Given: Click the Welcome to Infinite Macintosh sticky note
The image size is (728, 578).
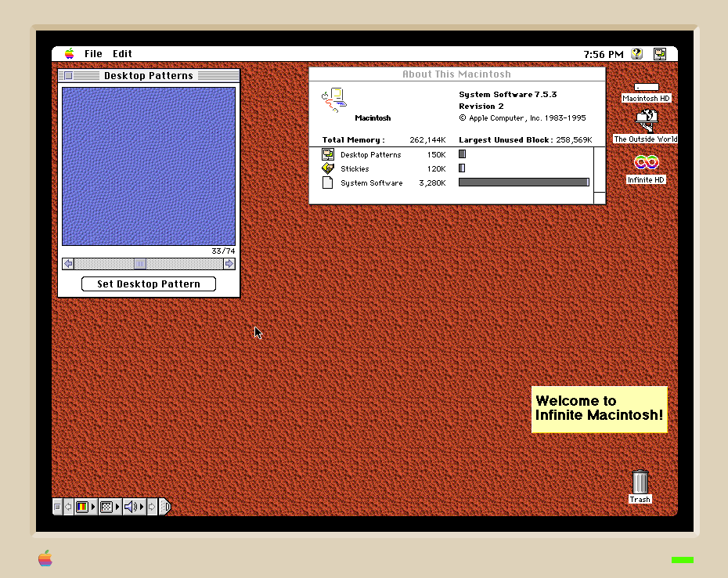Looking at the screenshot, I should click(x=599, y=409).
